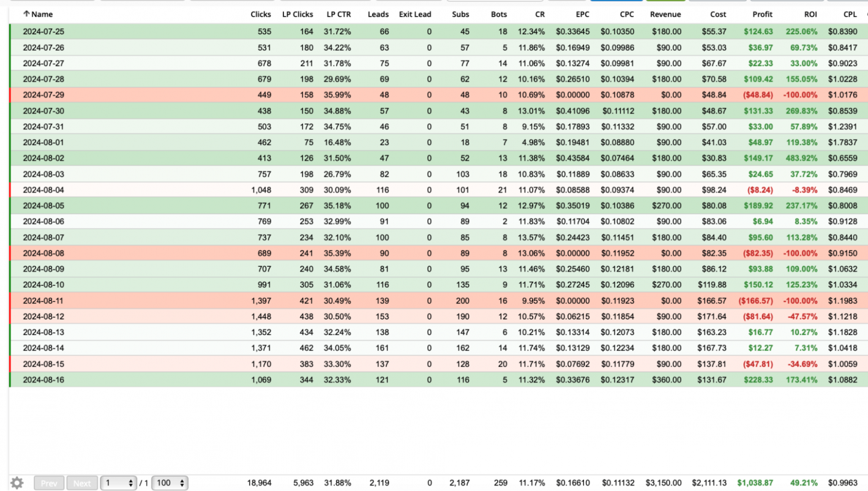
Task: Sort by the Subs column header
Action: click(461, 14)
